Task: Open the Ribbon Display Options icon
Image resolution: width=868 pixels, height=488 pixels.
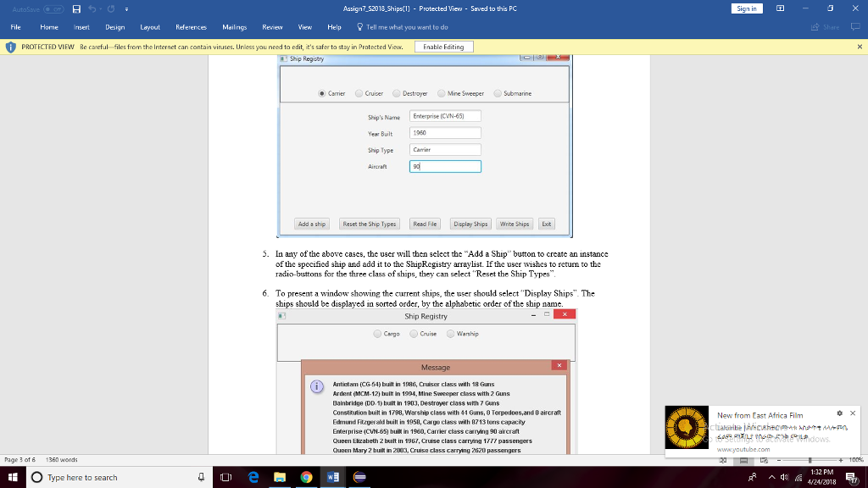Action: click(780, 8)
